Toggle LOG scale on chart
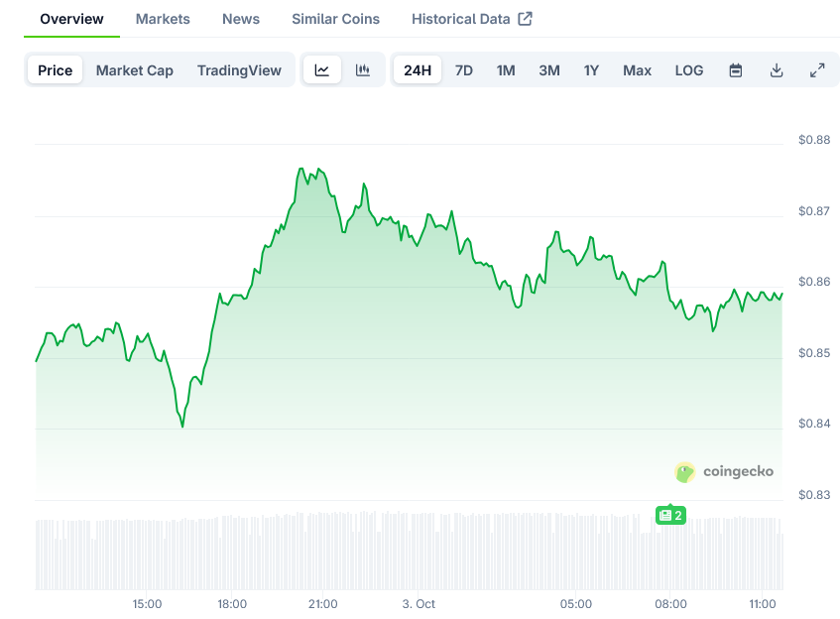The image size is (840, 619). pyautogui.click(x=689, y=70)
